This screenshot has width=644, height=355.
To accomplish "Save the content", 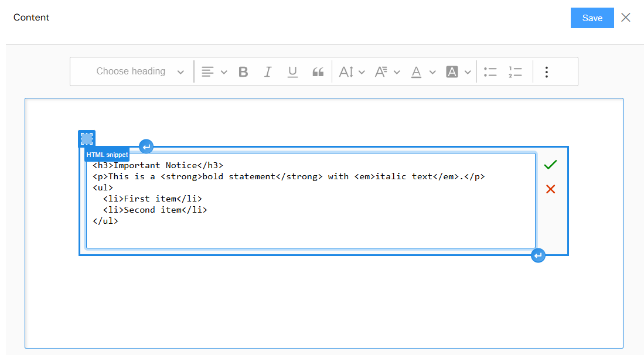I will point(592,18).
